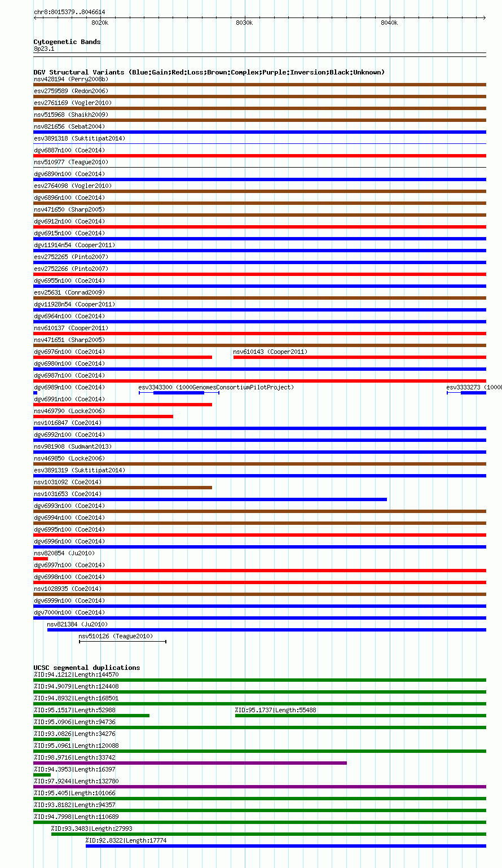Select %ID:94.9079|Length:124408 duplication label
502x868 pixels.
pos(76,686)
